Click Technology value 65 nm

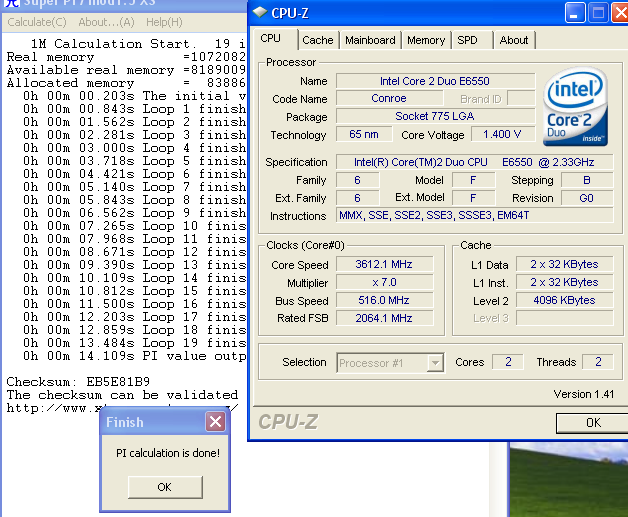pyautogui.click(x=364, y=135)
